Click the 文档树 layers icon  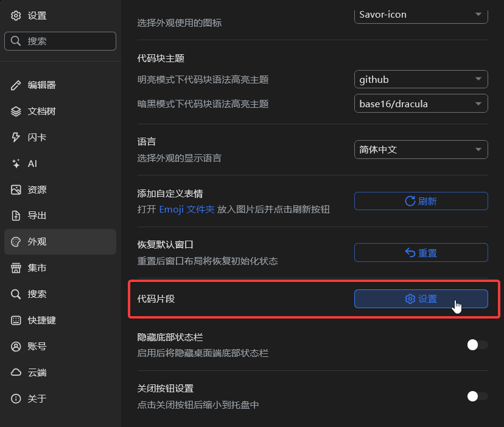tap(16, 111)
